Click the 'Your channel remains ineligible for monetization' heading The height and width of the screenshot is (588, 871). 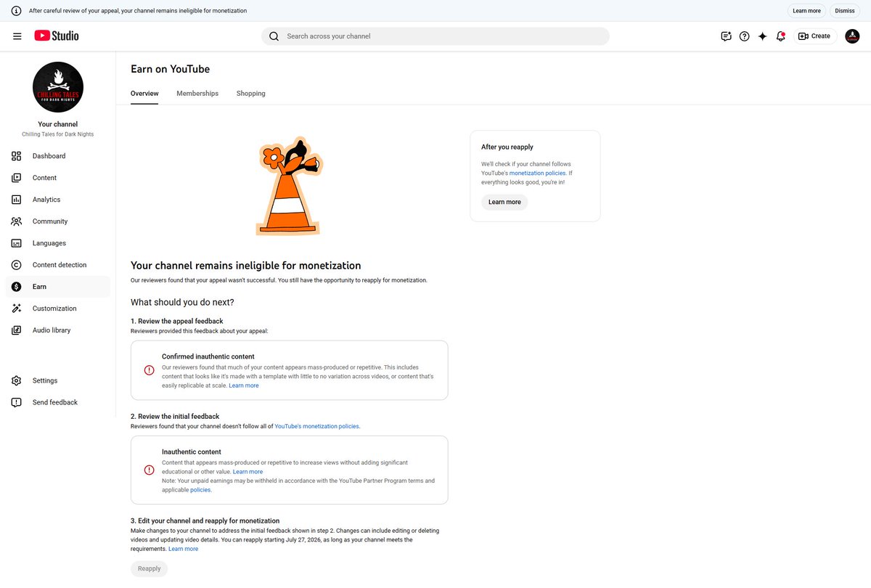coord(245,266)
